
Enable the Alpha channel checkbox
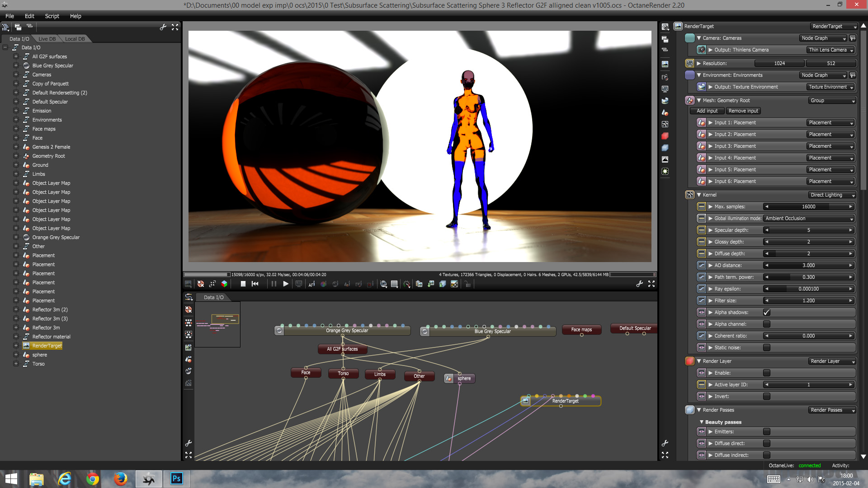pyautogui.click(x=767, y=324)
